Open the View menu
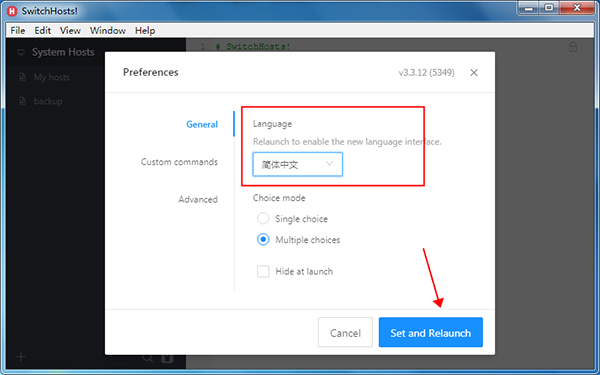Viewport: 600px width, 375px height. pyautogui.click(x=70, y=31)
